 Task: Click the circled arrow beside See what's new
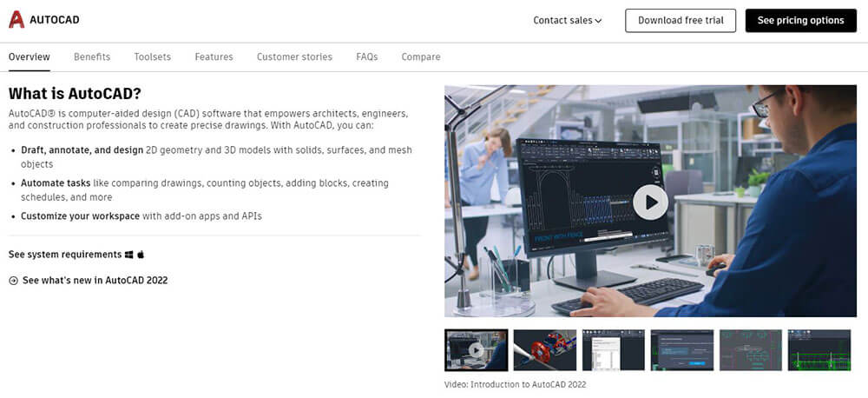[x=13, y=281]
